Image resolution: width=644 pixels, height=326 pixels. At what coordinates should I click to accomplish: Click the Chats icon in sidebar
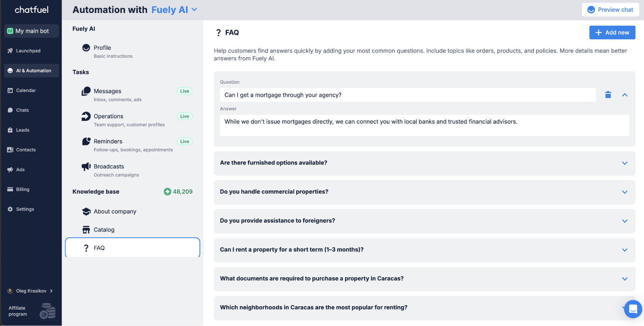click(x=11, y=110)
